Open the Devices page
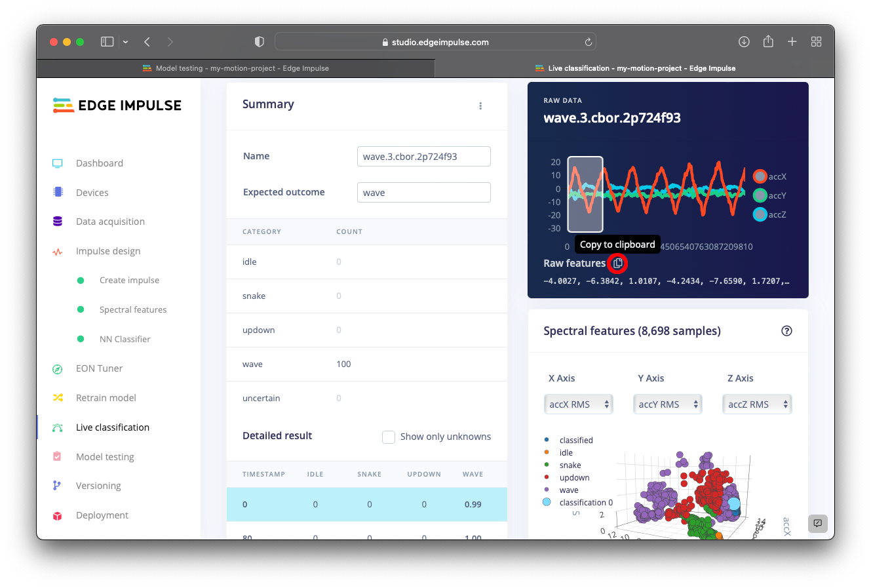This screenshot has width=871, height=588. [x=92, y=193]
